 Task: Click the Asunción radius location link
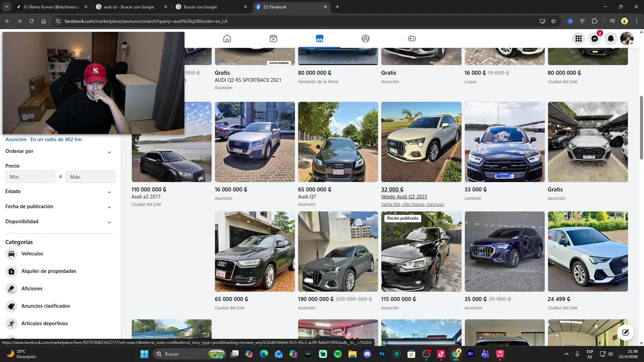click(x=43, y=140)
